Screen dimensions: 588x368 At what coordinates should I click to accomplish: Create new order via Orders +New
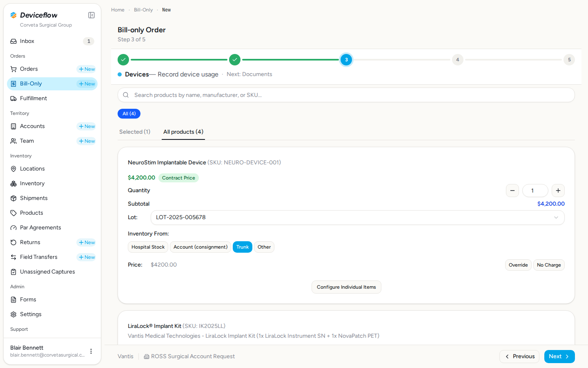tap(87, 69)
